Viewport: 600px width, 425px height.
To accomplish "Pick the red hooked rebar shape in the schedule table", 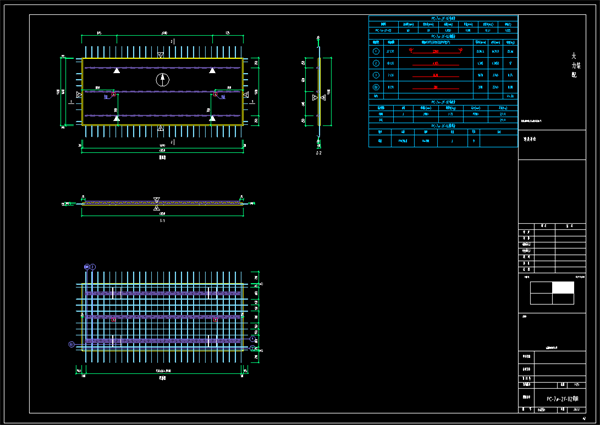I will coord(435,51).
